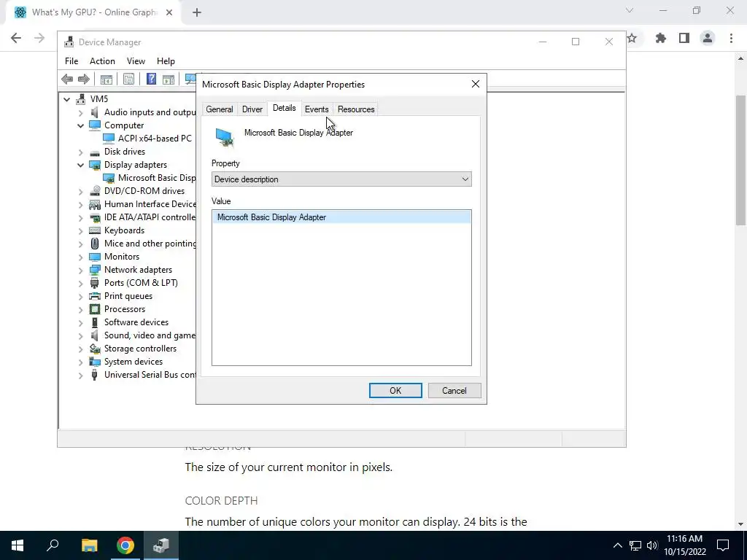747x560 pixels.
Task: Click the Keyboards category icon
Action: 95,230
